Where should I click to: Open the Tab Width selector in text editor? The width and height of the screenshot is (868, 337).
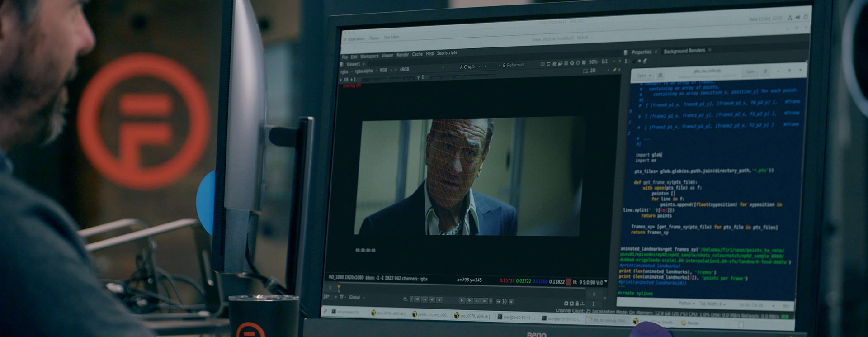point(713,304)
